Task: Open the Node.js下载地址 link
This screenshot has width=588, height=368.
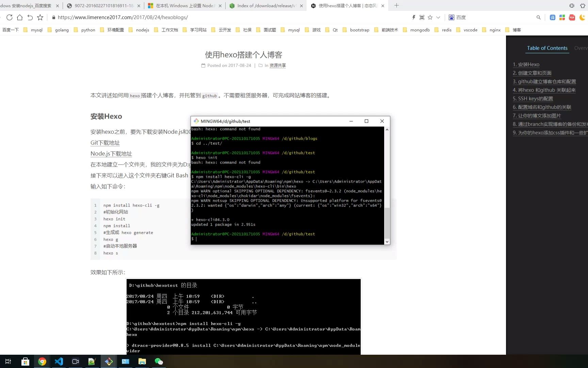Action: pyautogui.click(x=111, y=154)
